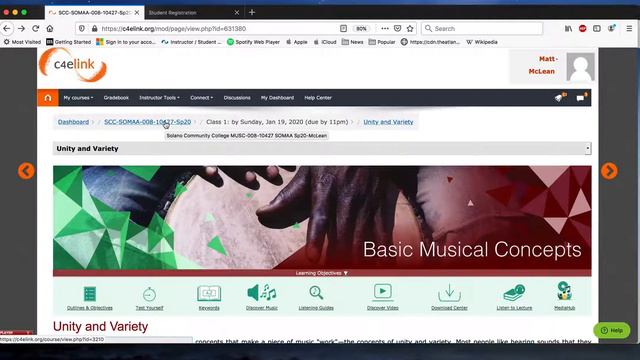Open Help Center menu item
The height and width of the screenshot is (360, 640).
[318, 98]
